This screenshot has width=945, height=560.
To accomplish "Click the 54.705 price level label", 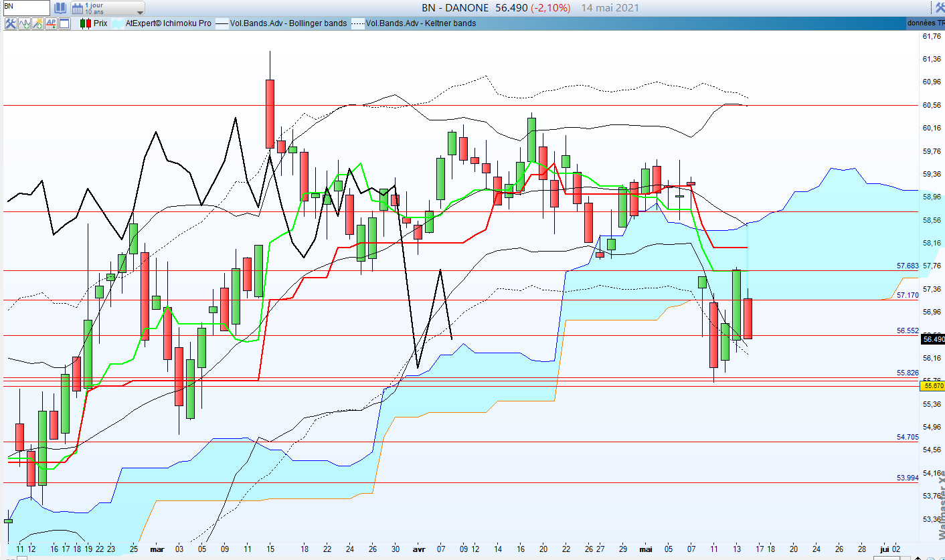I will pyautogui.click(x=908, y=437).
